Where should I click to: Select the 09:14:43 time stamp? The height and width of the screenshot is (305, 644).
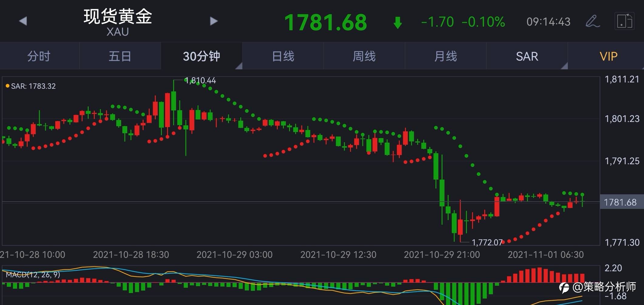click(548, 22)
